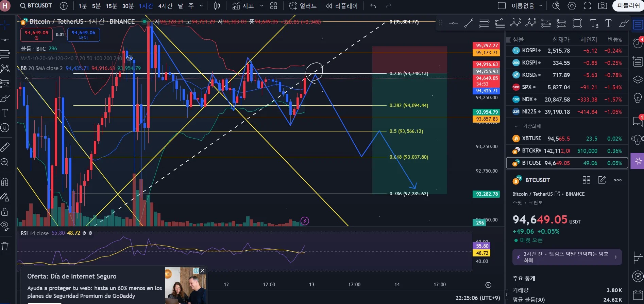Select the text tool in left toolbar

click(5, 113)
